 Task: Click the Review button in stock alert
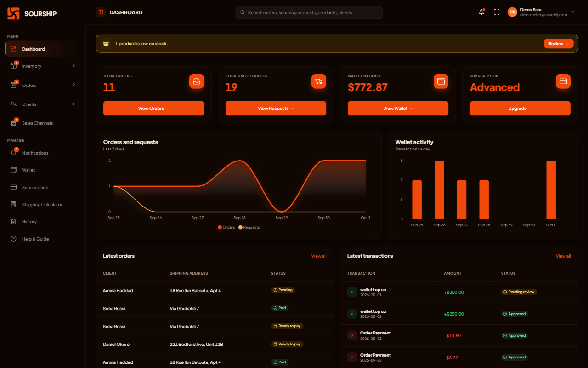click(x=559, y=44)
